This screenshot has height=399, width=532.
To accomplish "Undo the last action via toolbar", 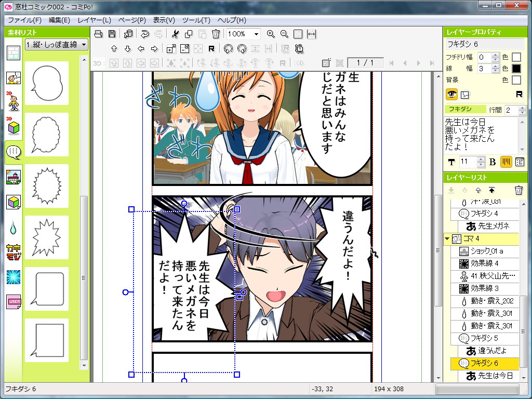I will point(144,34).
